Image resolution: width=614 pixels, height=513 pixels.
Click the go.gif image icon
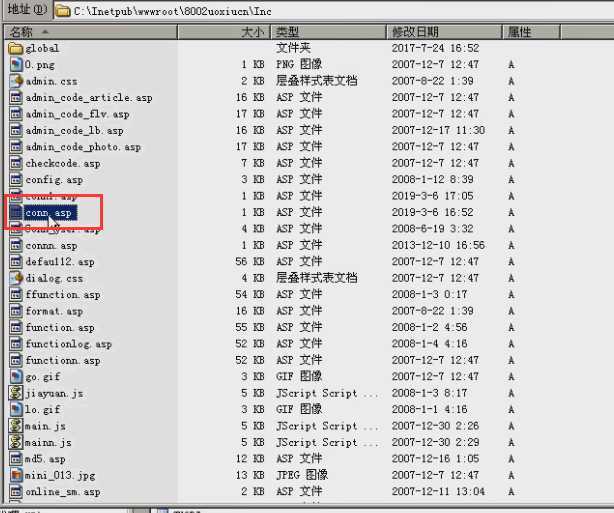click(x=16, y=377)
